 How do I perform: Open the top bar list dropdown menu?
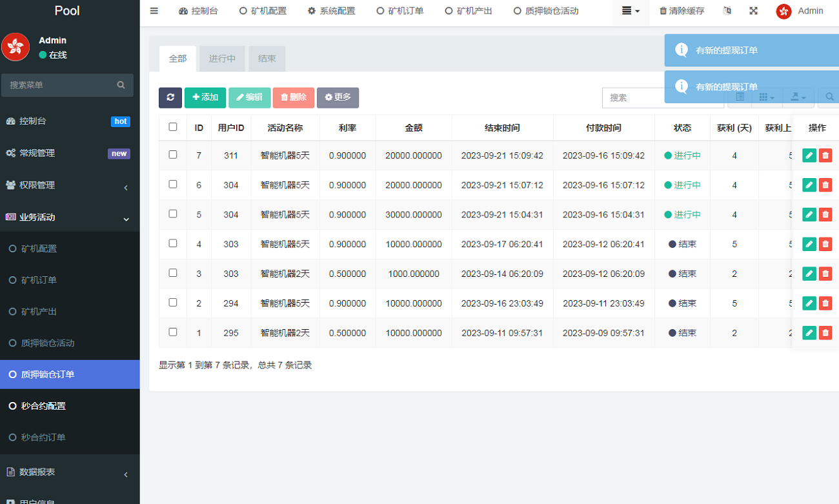(x=631, y=11)
